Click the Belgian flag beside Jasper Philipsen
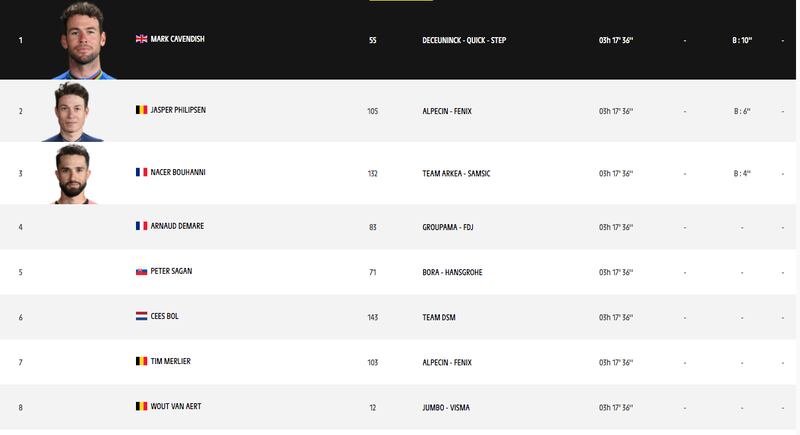 pyautogui.click(x=141, y=110)
